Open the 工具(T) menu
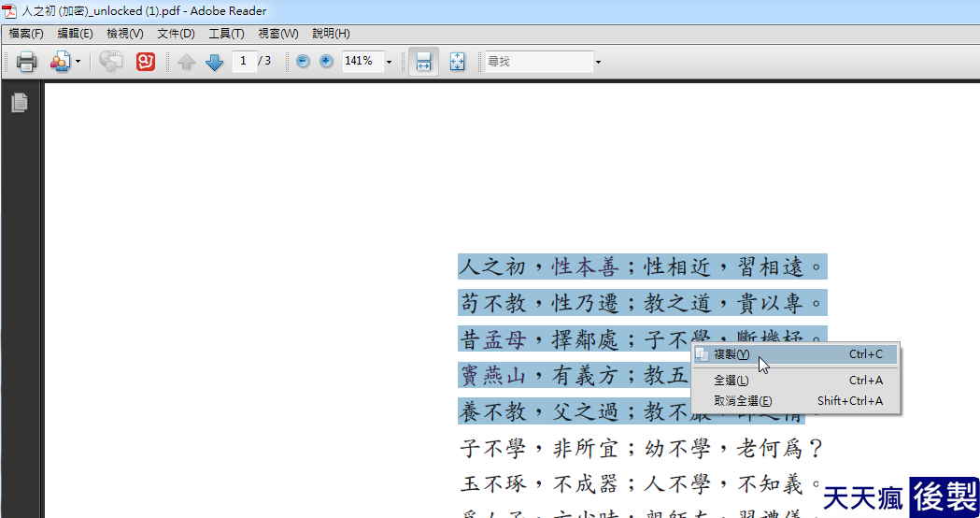This screenshot has height=518, width=980. (x=226, y=33)
